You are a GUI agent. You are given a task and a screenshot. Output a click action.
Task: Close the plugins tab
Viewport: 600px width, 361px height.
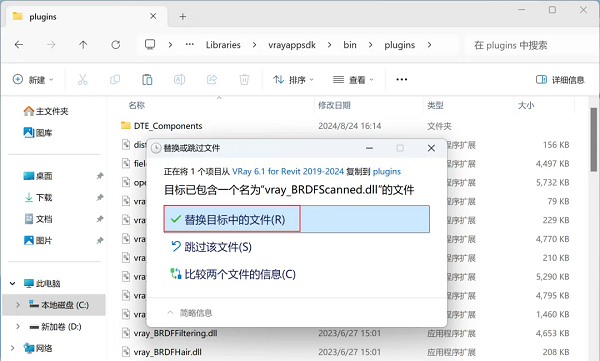tap(153, 16)
